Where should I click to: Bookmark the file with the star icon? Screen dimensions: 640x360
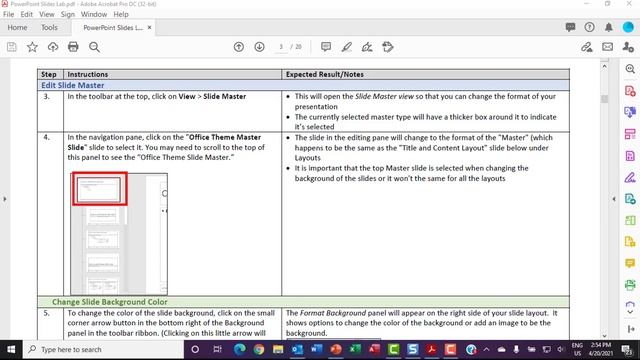[32, 47]
